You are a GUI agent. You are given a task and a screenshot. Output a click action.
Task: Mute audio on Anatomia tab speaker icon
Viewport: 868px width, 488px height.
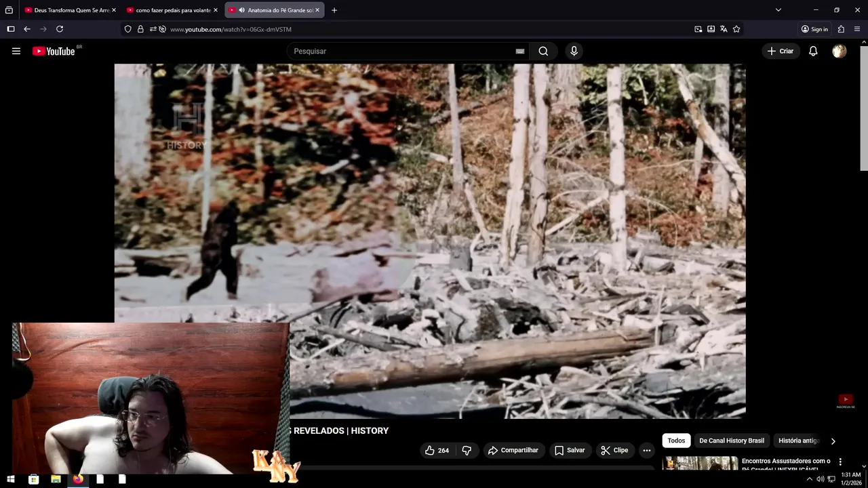pyautogui.click(x=241, y=10)
